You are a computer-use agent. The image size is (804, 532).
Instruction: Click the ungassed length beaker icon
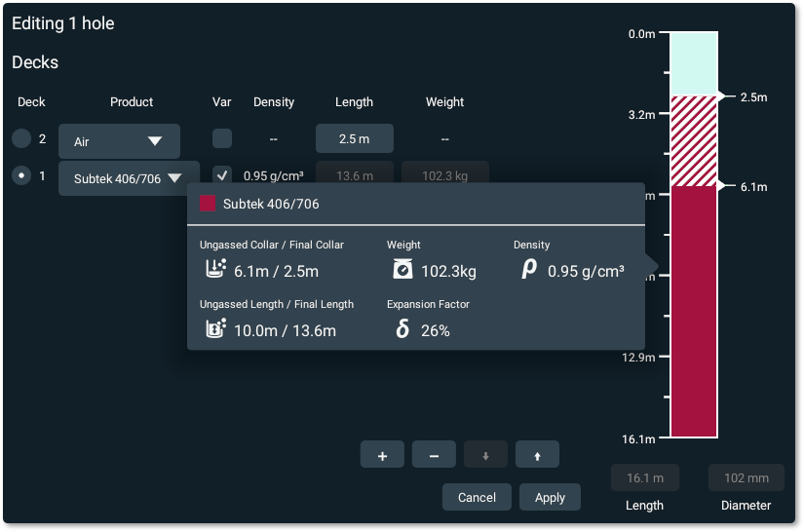[216, 328]
